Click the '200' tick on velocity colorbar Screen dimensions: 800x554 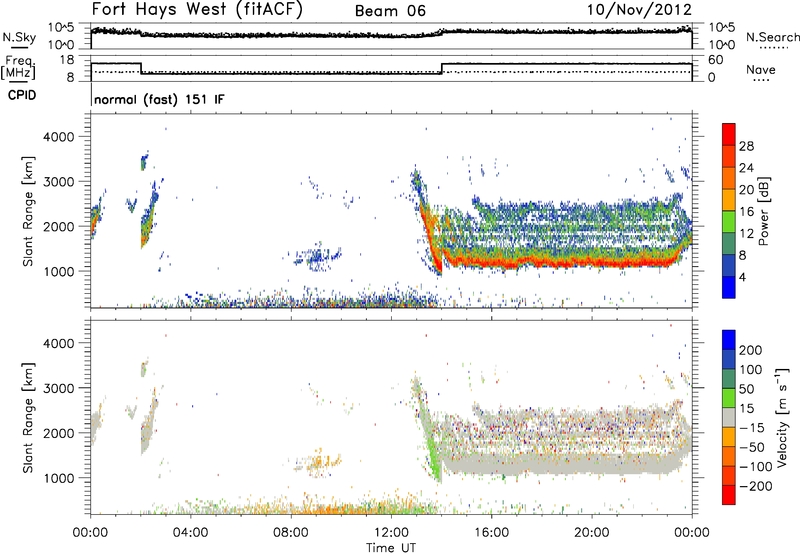(x=751, y=350)
